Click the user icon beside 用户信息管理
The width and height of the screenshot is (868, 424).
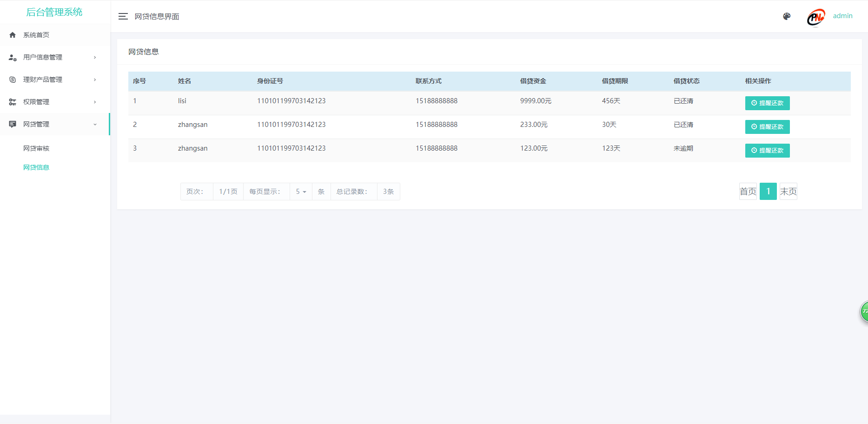(x=13, y=57)
